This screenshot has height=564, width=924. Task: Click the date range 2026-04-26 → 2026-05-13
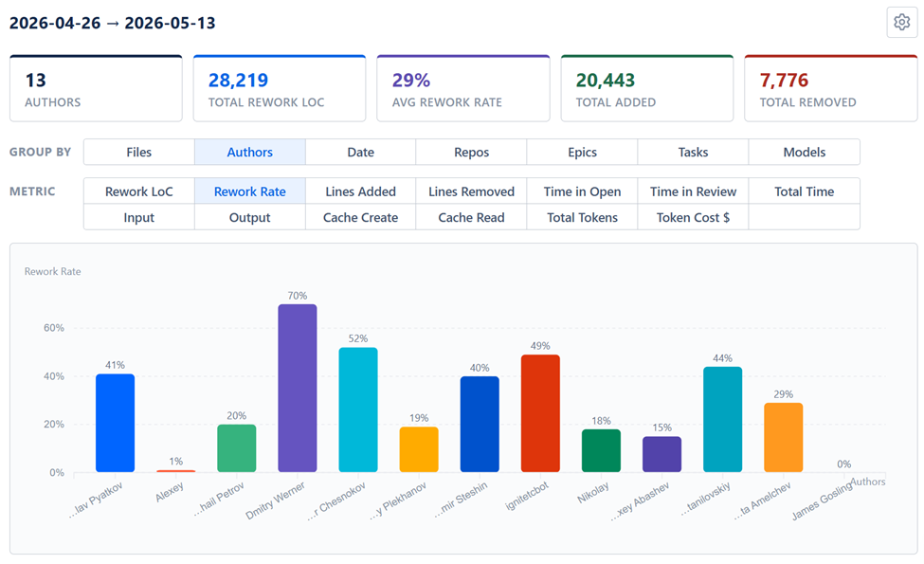(x=113, y=23)
